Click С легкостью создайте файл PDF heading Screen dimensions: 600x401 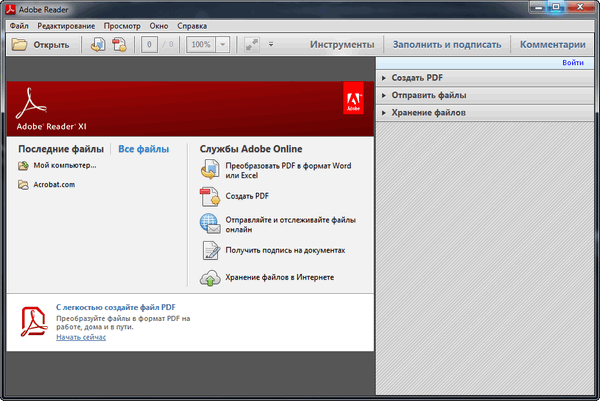point(116,307)
